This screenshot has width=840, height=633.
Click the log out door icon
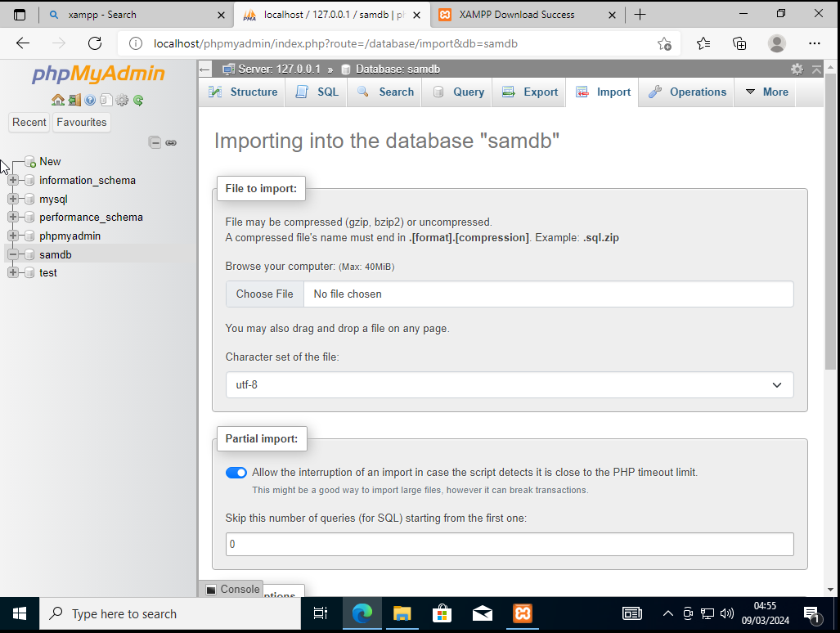click(x=74, y=100)
